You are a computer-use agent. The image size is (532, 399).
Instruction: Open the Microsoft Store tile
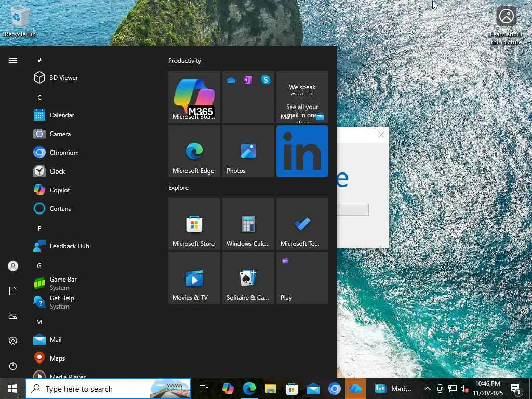pyautogui.click(x=194, y=224)
